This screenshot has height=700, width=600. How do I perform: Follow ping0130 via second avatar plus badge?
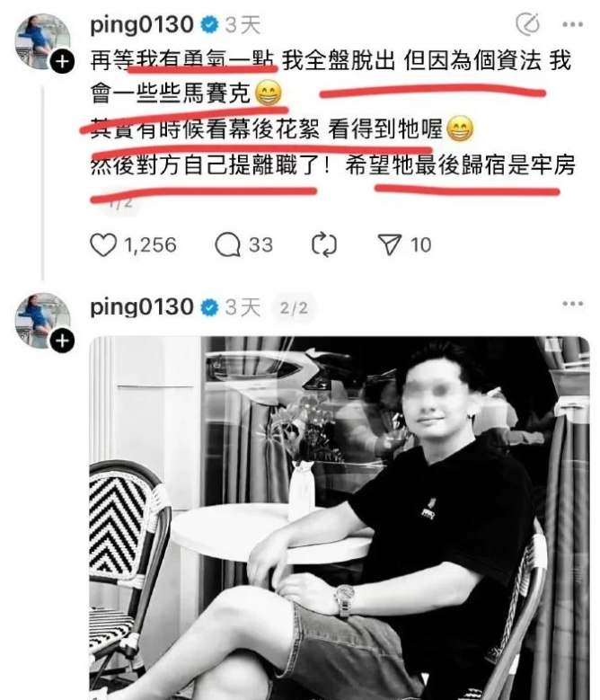click(62, 341)
